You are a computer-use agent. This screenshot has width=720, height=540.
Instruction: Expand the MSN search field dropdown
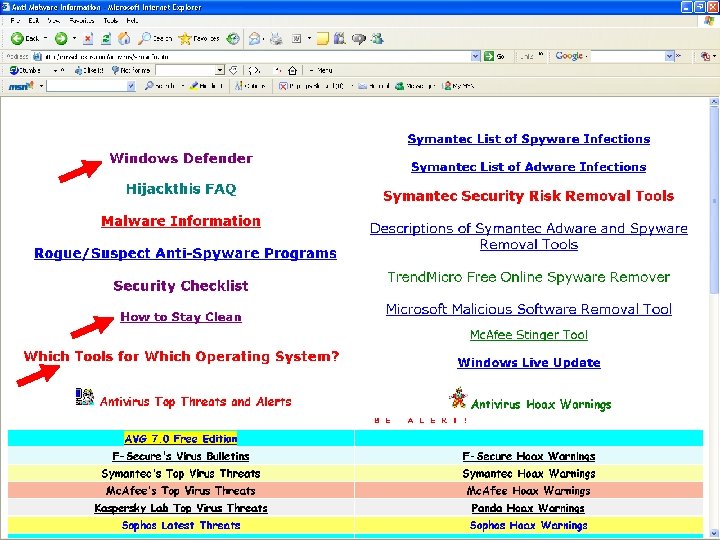pos(131,86)
